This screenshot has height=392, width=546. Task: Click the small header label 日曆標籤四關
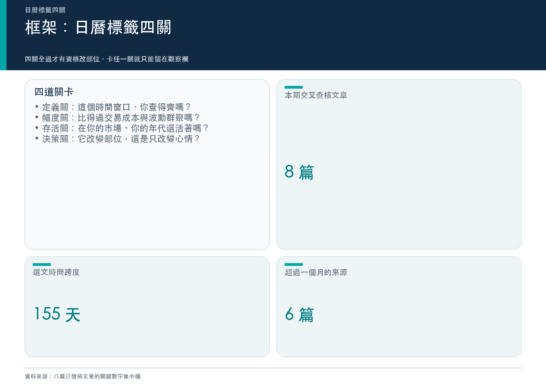(45, 10)
